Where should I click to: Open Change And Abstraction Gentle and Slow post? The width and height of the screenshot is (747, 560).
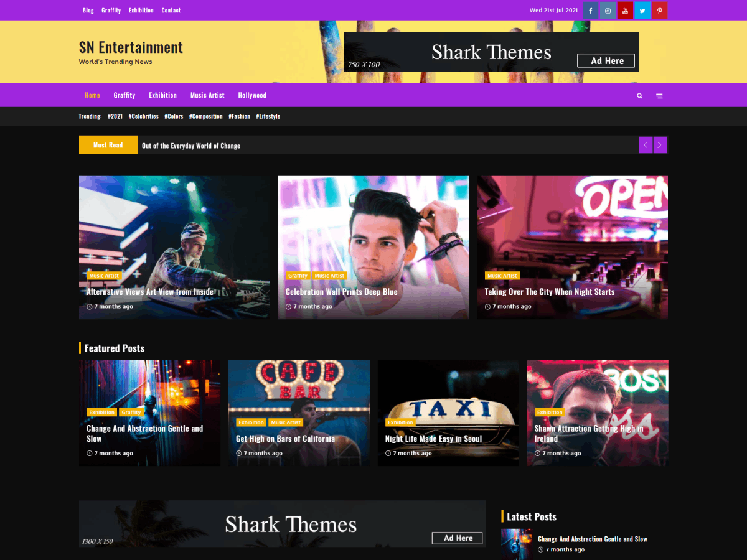coord(144,433)
